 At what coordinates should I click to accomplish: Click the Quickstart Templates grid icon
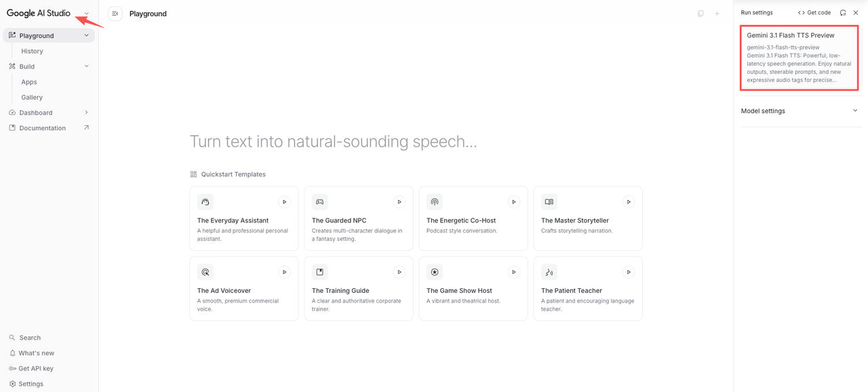[x=193, y=174]
